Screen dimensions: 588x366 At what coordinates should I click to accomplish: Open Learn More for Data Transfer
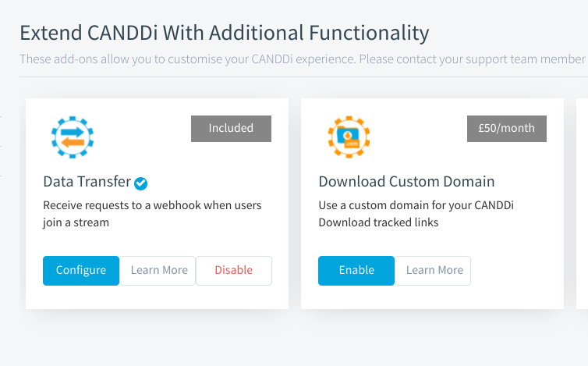click(158, 271)
